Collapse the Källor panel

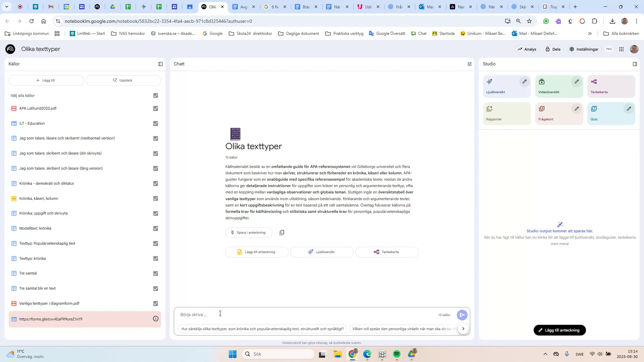161,64
